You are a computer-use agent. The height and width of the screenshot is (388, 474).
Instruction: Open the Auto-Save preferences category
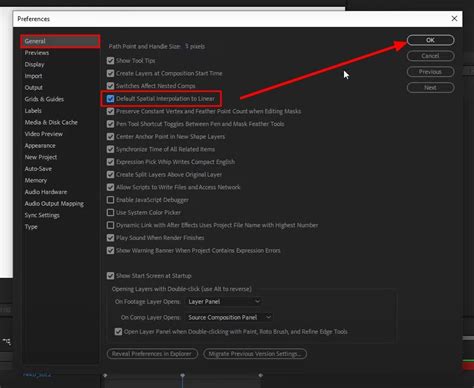38,169
